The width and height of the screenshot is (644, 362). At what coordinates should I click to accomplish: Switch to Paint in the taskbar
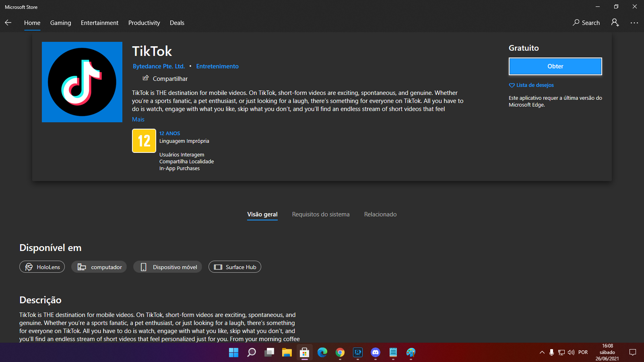(411, 353)
